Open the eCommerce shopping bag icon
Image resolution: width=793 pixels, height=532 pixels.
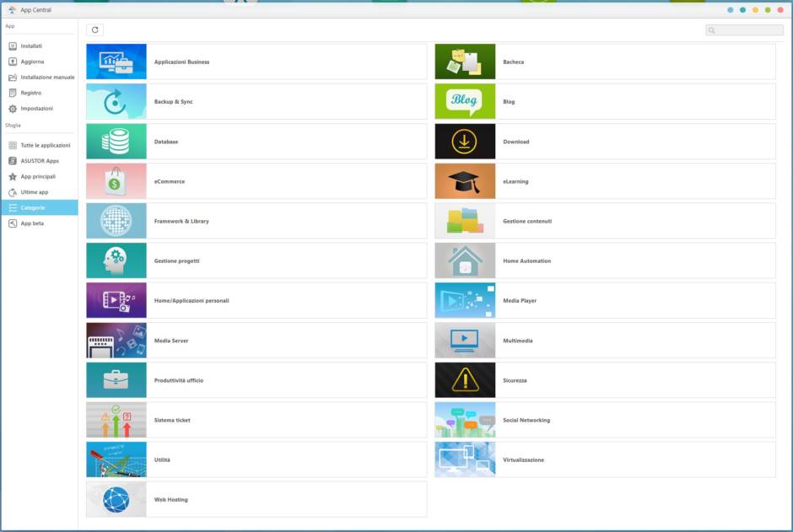(x=116, y=181)
